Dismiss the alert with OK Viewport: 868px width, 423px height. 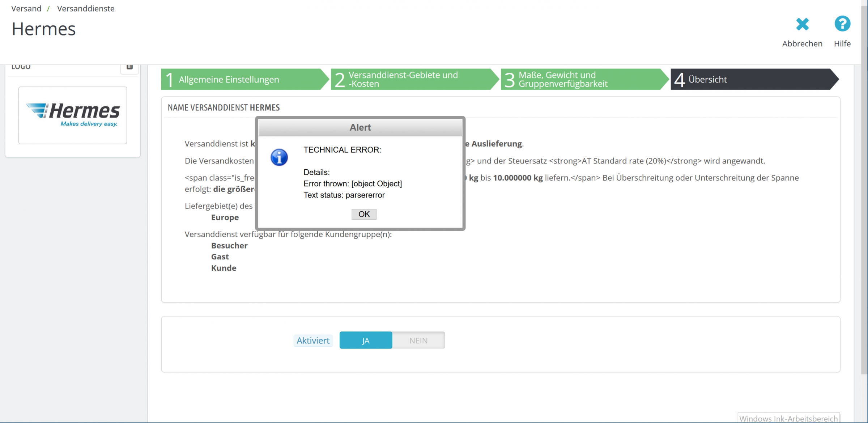coord(363,214)
